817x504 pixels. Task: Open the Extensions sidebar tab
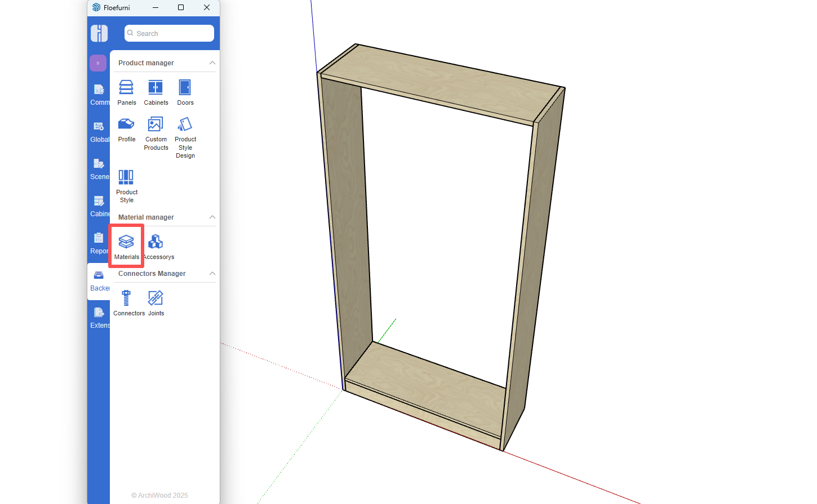pos(99,318)
